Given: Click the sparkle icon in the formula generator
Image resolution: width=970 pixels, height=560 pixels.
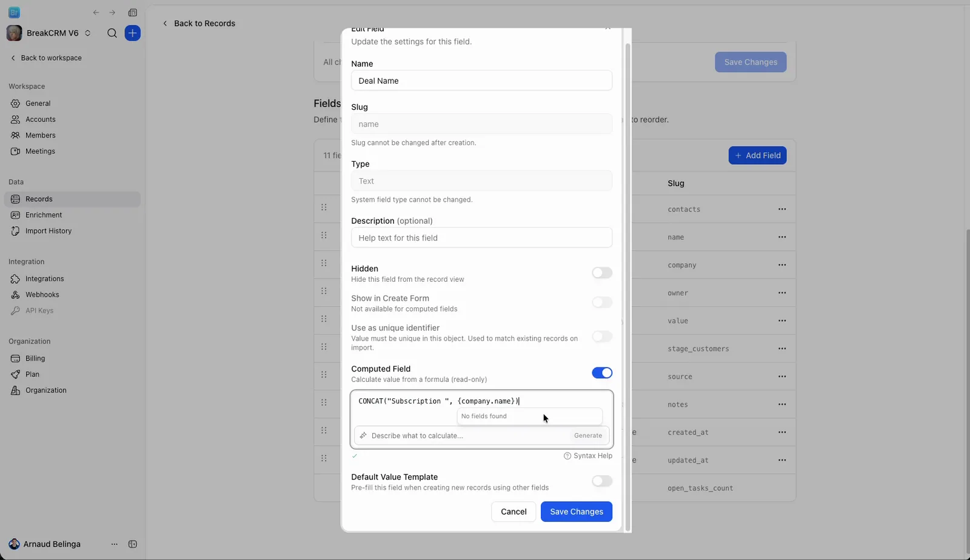Looking at the screenshot, I should click(363, 436).
